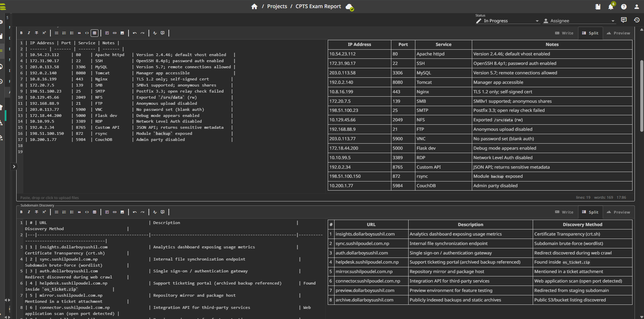Click 'Paste, drop or click to upload files'
Screen dimensions: 644x319
click(49, 198)
